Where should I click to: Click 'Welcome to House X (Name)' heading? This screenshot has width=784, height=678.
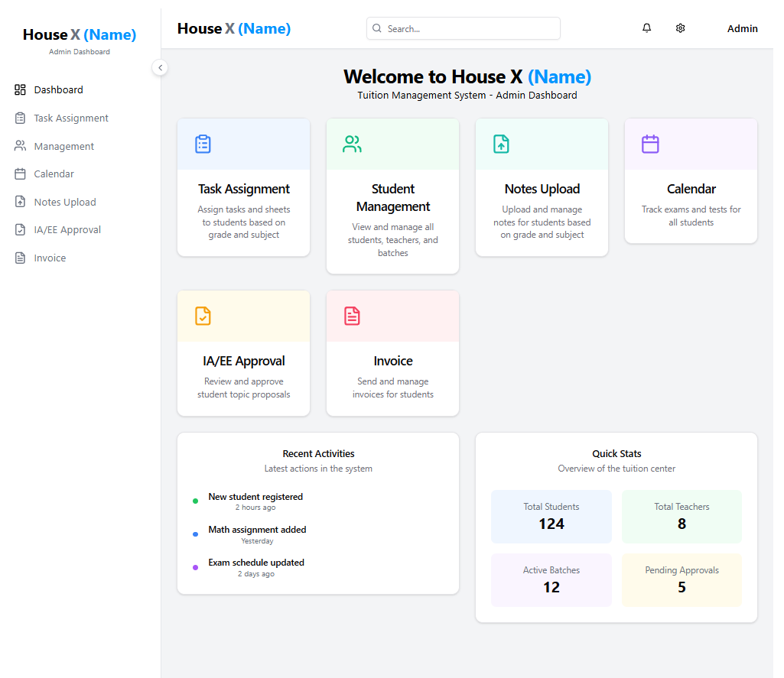coord(467,76)
